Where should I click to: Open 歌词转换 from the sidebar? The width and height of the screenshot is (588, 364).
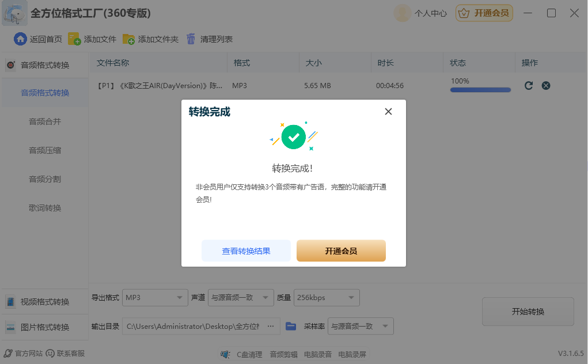pos(45,207)
